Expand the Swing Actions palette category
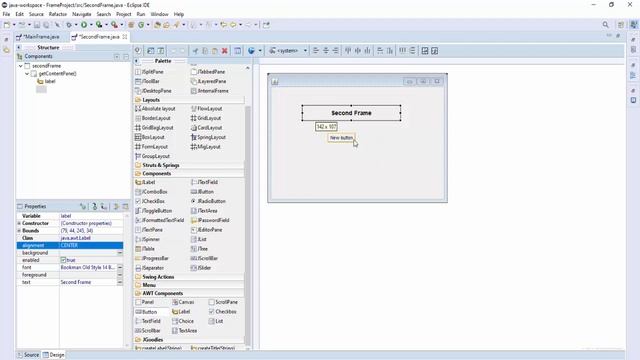The height and width of the screenshot is (360, 640). 189,277
